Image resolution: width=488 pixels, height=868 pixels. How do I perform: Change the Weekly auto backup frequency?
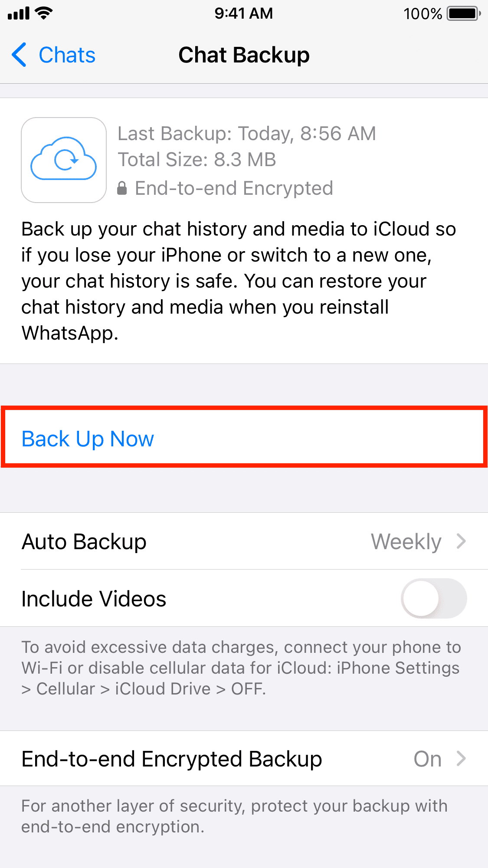click(x=406, y=542)
